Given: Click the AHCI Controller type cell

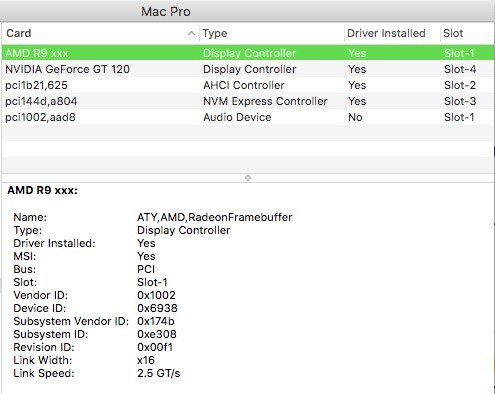Looking at the screenshot, I should [x=244, y=85].
